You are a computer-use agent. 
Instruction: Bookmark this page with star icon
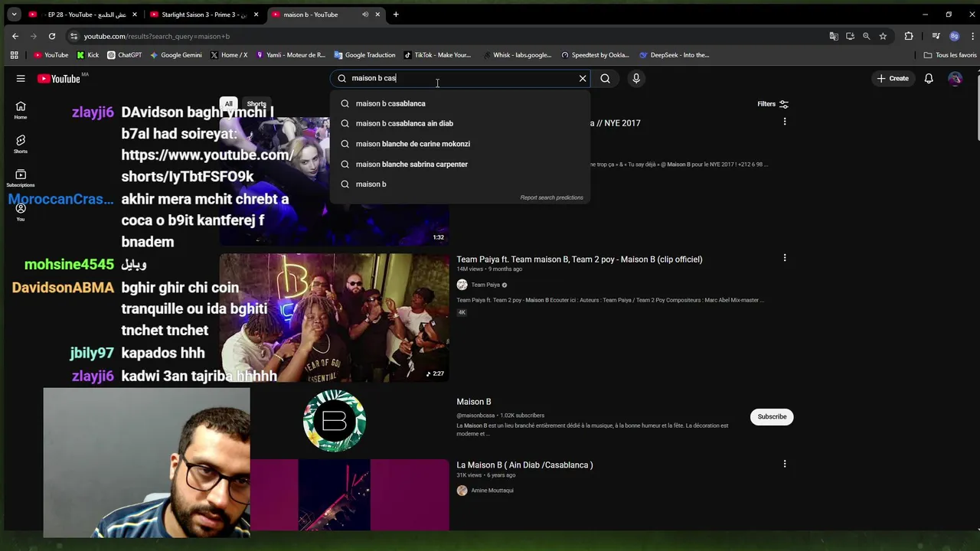[x=883, y=36]
